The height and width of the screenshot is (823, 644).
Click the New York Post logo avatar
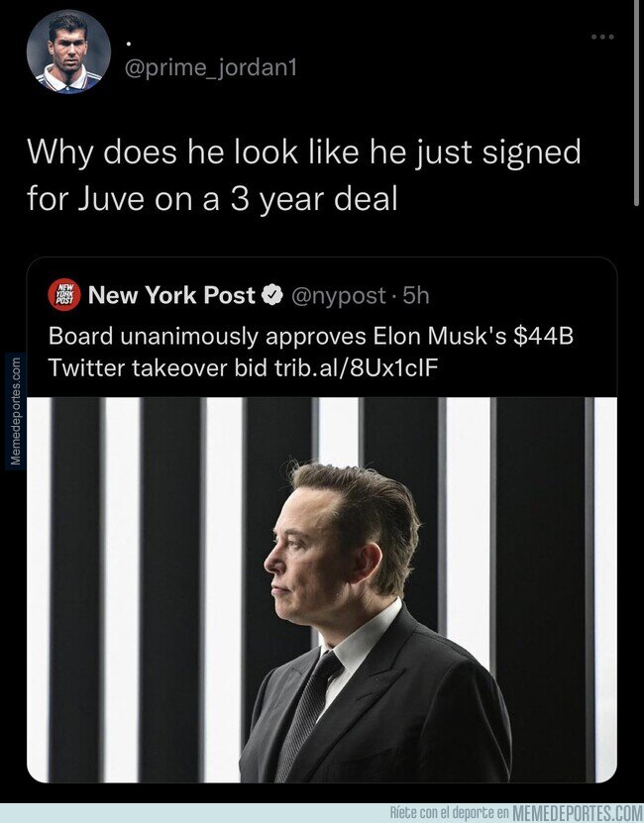click(x=63, y=293)
